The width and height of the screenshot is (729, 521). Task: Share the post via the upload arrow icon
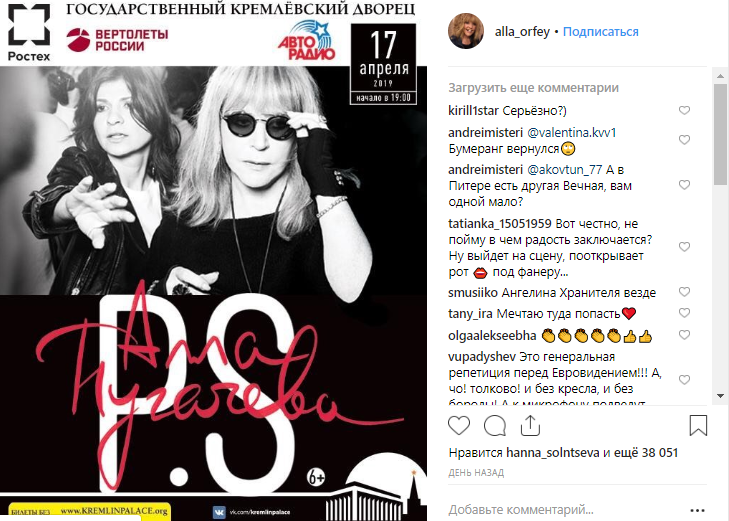tap(530, 425)
